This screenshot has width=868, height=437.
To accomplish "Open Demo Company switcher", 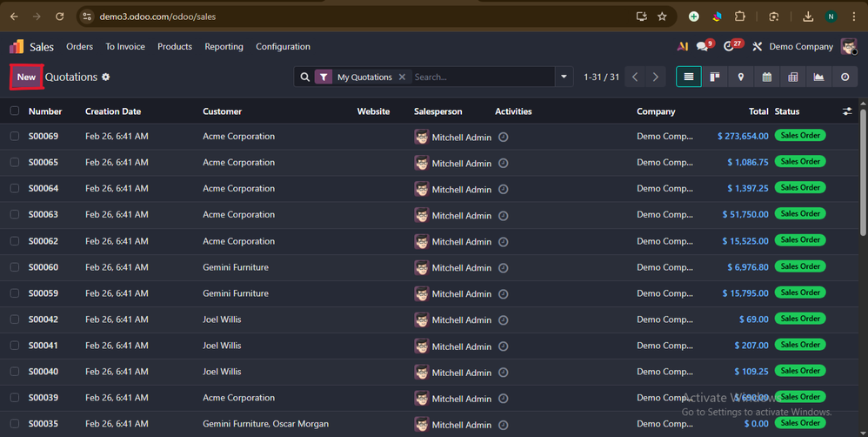I will pyautogui.click(x=801, y=46).
